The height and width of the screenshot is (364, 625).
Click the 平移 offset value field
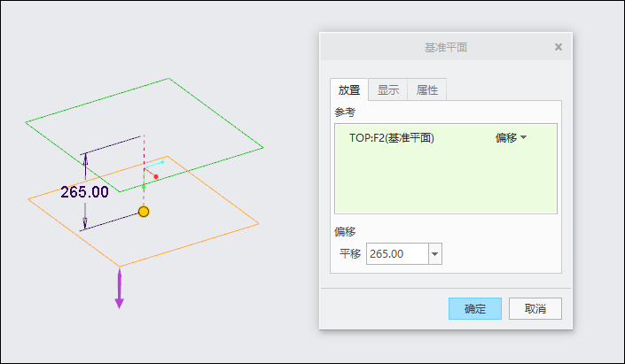pos(396,254)
